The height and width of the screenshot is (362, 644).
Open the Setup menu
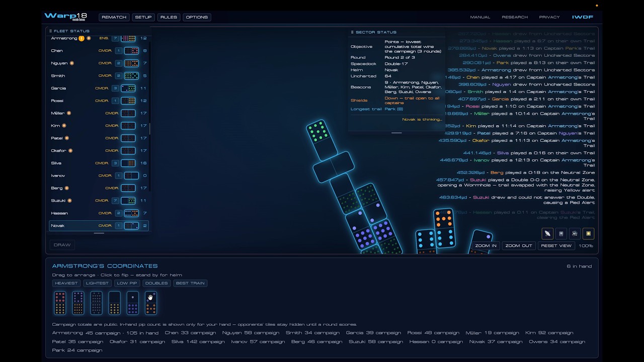coord(143,17)
